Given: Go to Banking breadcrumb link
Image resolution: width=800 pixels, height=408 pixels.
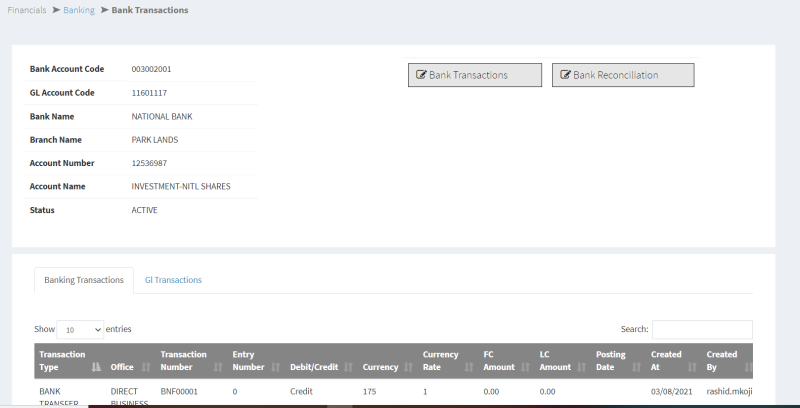Looking at the screenshot, I should point(79,10).
